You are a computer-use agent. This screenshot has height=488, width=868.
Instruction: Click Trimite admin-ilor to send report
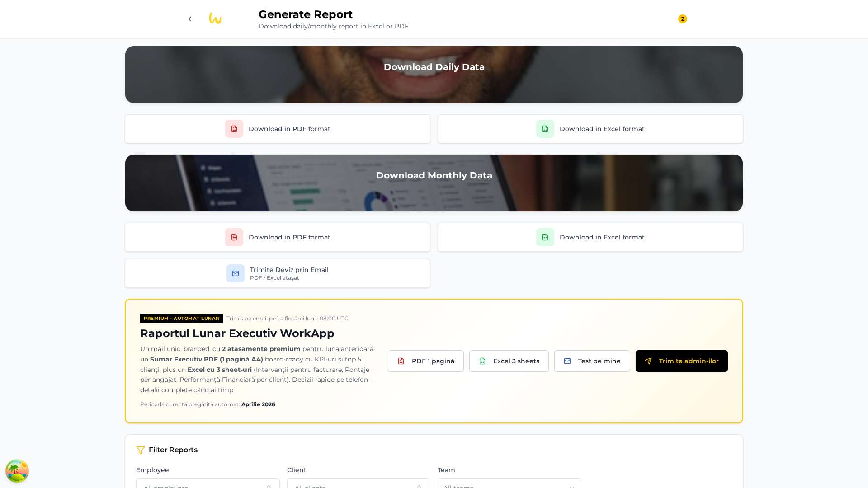coord(682,361)
